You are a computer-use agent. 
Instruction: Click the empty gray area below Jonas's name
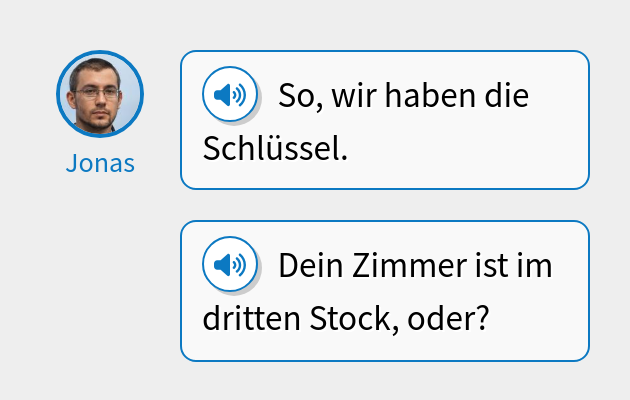point(100,280)
